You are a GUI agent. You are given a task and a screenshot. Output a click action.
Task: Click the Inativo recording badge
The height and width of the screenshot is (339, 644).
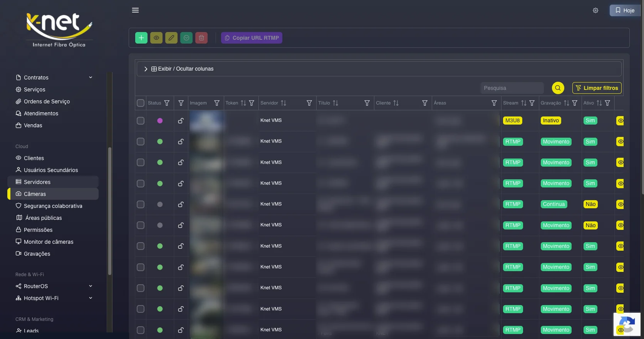tap(551, 121)
